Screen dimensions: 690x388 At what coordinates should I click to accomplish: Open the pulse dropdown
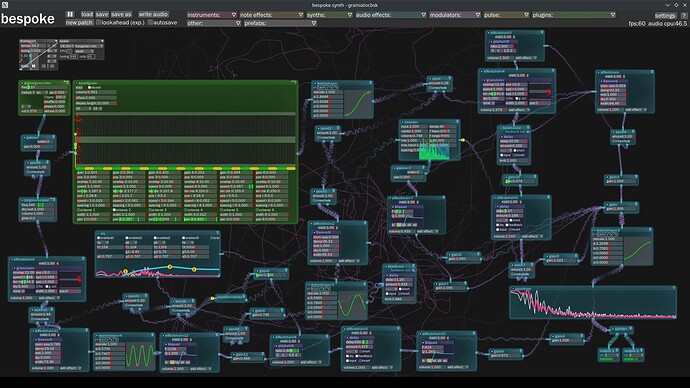(x=506, y=15)
